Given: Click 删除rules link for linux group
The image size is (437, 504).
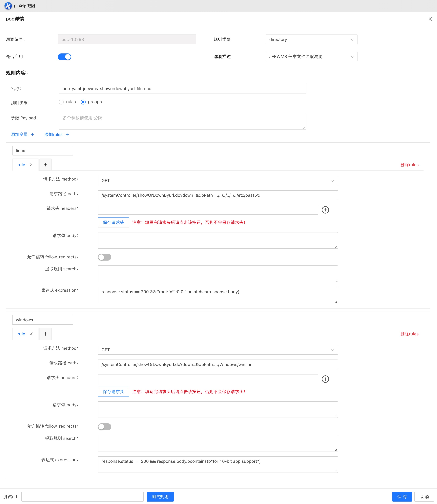Looking at the screenshot, I should [x=409, y=165].
